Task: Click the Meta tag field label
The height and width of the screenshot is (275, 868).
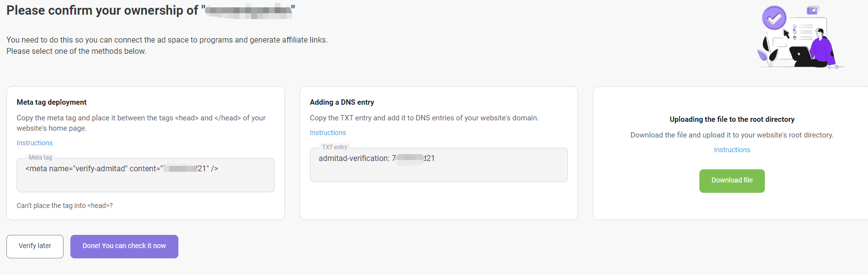Action: [x=41, y=158]
